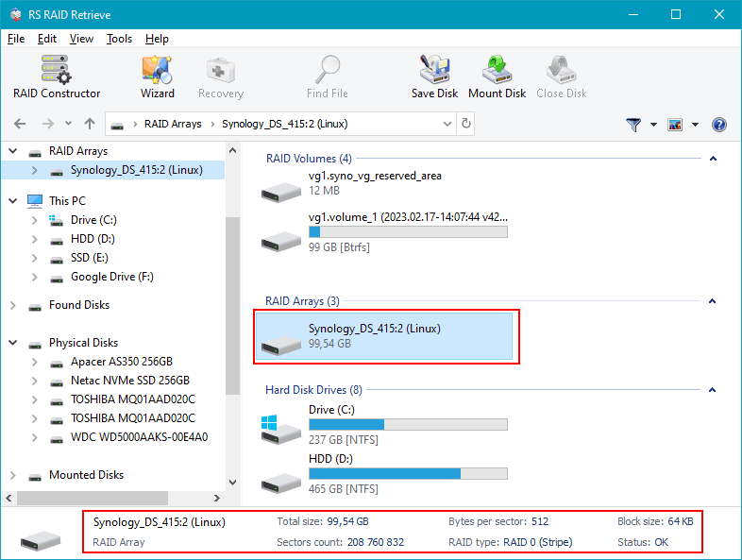
Task: Select SSD (E:) in the tree
Action: point(90,258)
